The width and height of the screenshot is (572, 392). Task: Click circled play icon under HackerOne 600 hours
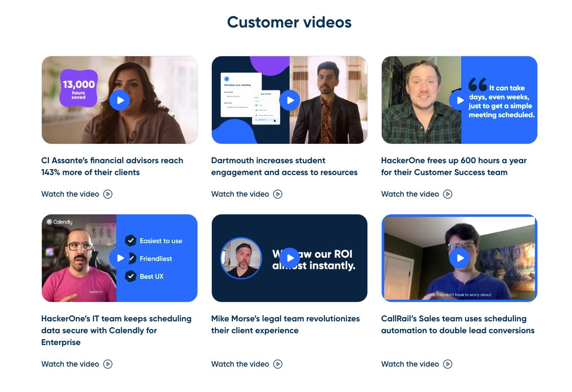[448, 194]
